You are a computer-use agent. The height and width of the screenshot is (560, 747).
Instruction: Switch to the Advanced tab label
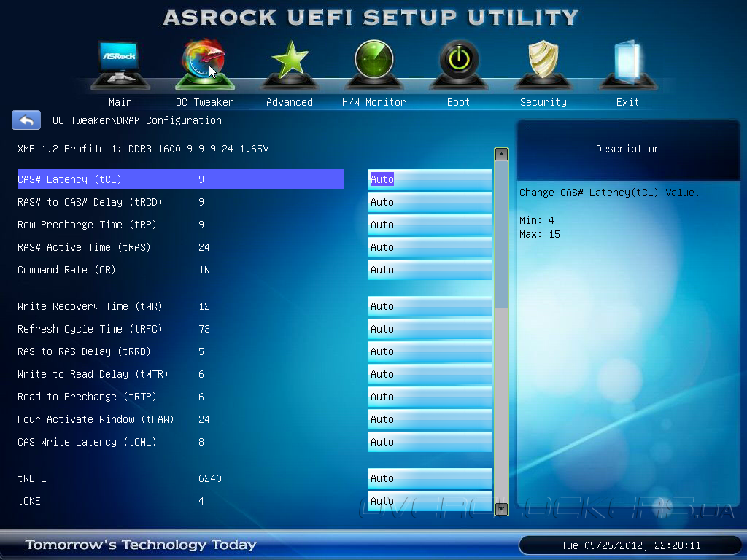pyautogui.click(x=289, y=102)
